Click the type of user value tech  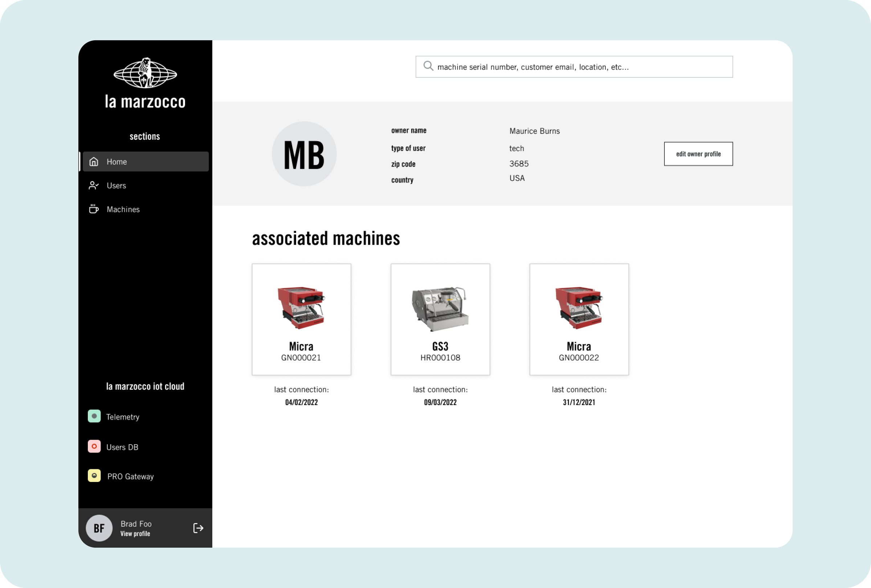[x=516, y=148]
